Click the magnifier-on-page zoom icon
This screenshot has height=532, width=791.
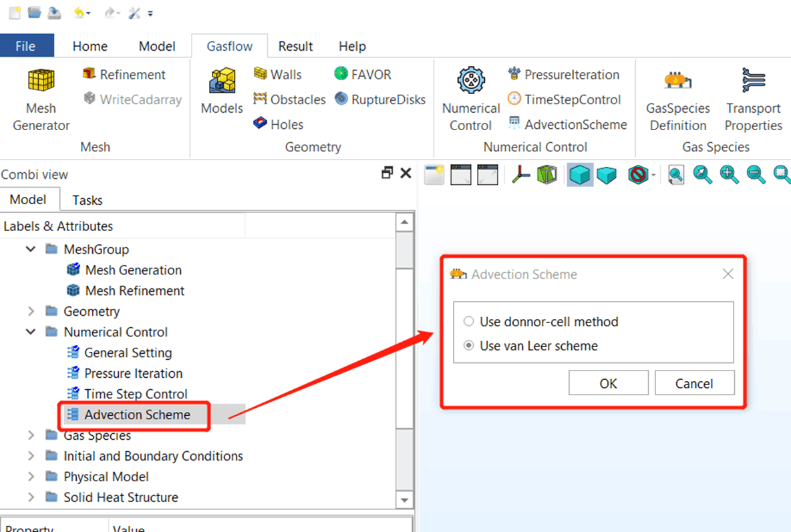(x=676, y=174)
